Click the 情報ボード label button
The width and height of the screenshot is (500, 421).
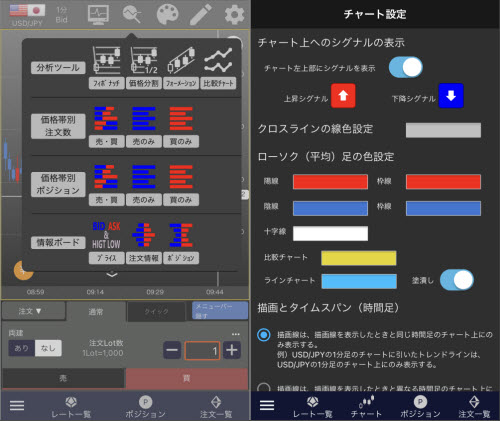(x=58, y=243)
